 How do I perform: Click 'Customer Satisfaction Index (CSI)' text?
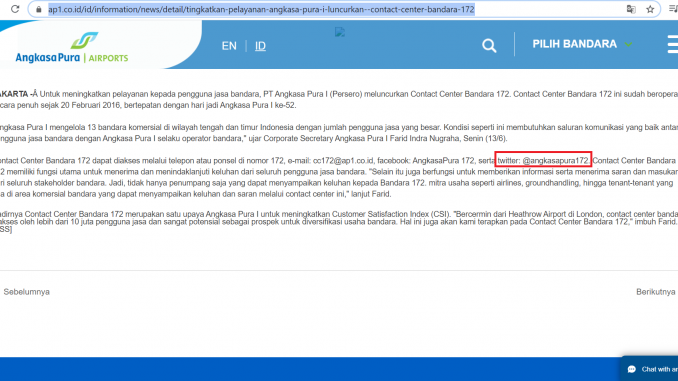tap(391, 214)
